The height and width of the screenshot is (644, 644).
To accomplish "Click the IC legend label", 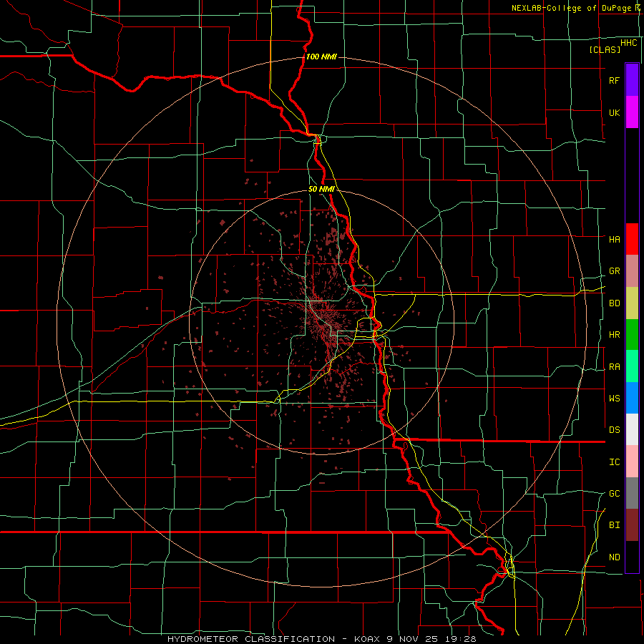I will point(614,462).
